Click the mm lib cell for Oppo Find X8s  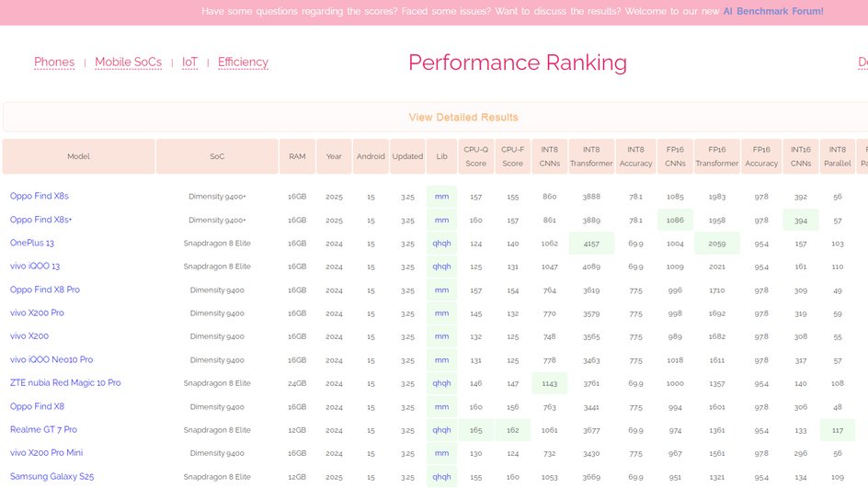[x=441, y=197]
